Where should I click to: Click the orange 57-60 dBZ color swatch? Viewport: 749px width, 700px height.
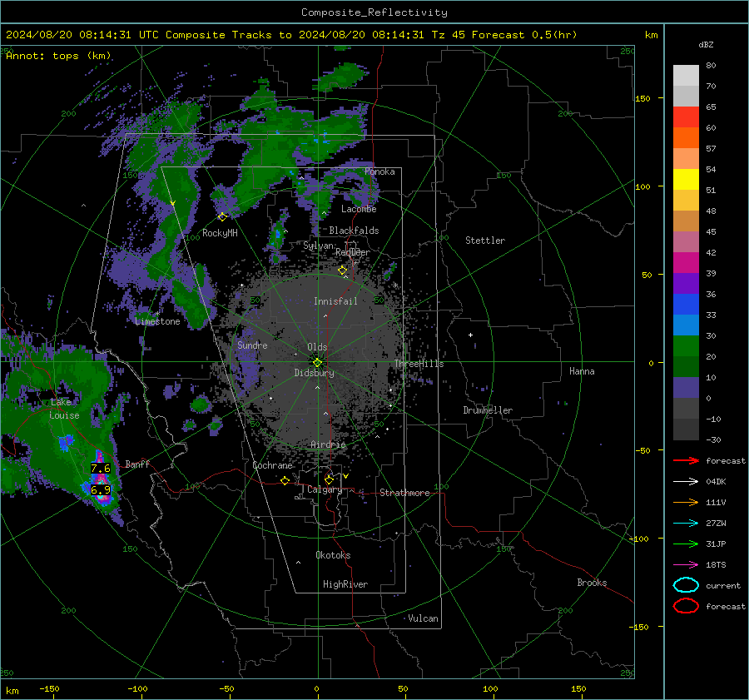pos(686,138)
